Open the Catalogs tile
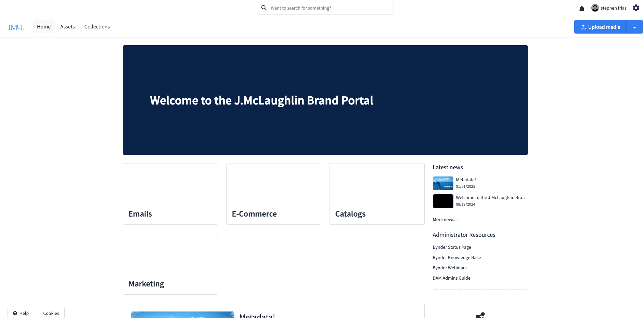Image resolution: width=644 pixels, height=318 pixels. click(377, 194)
